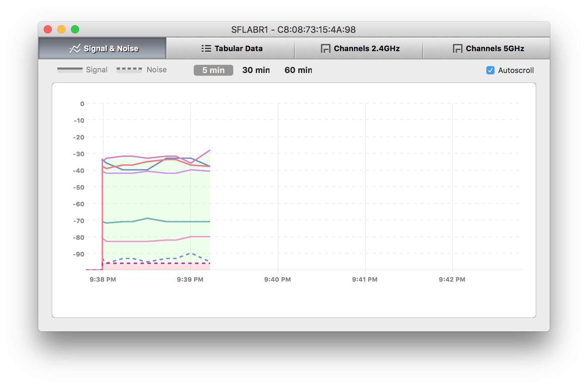
Task: Click the Channels 2.4GHz tab icon
Action: click(325, 49)
